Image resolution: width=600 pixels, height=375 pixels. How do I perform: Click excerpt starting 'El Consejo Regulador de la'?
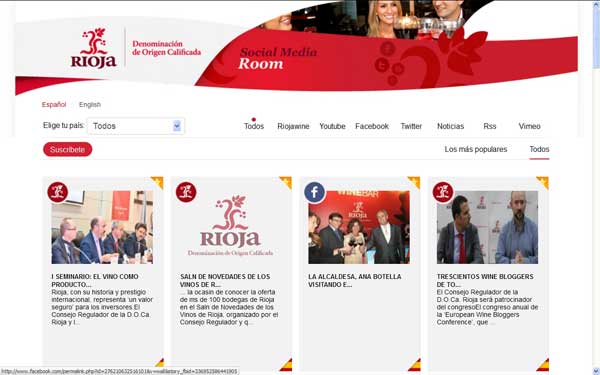click(487, 307)
